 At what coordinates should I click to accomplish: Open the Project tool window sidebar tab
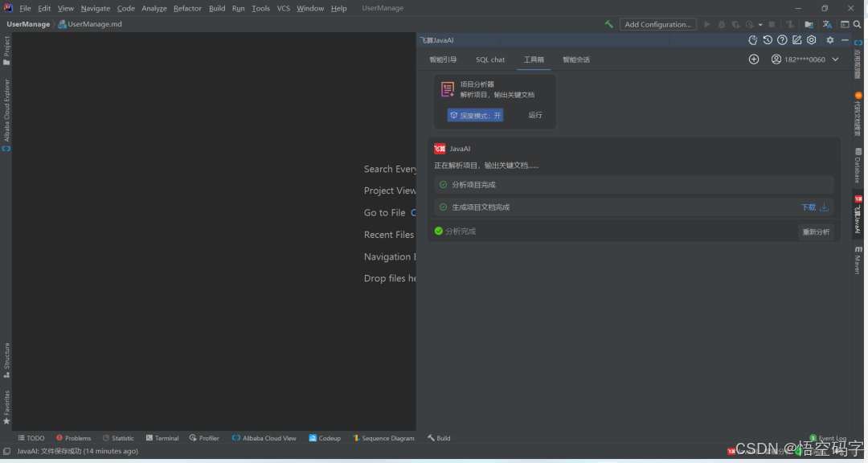click(x=6, y=51)
